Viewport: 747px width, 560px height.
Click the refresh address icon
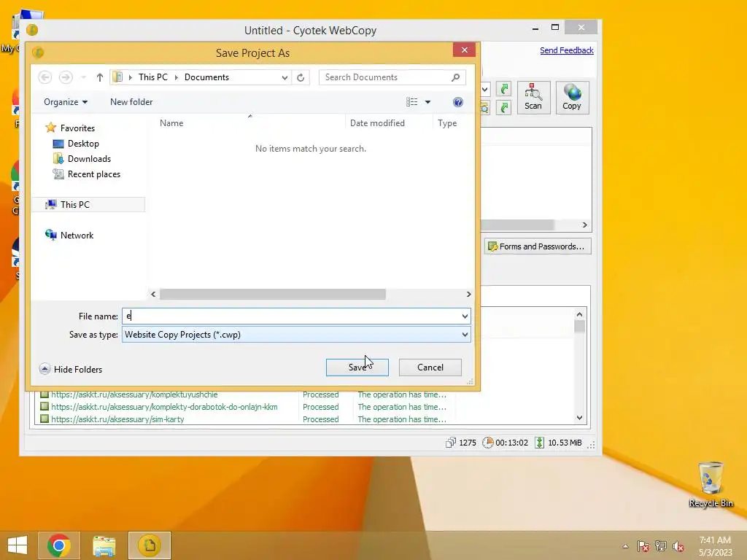click(x=301, y=77)
